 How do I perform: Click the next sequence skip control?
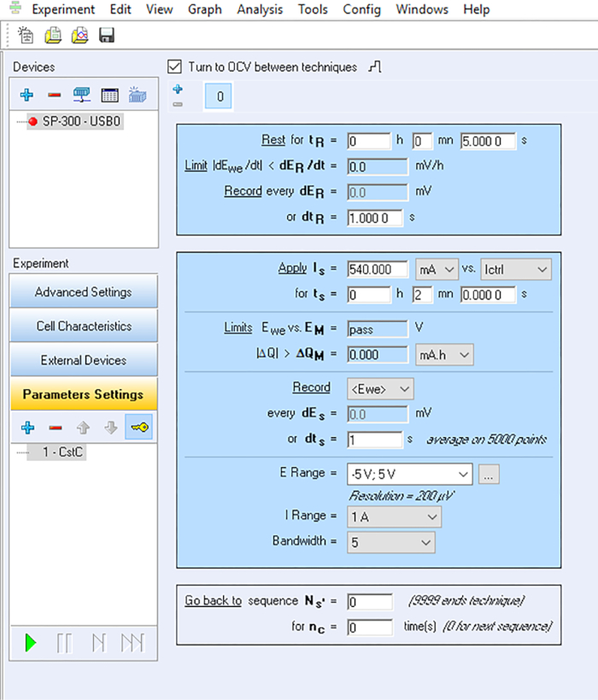tap(99, 644)
